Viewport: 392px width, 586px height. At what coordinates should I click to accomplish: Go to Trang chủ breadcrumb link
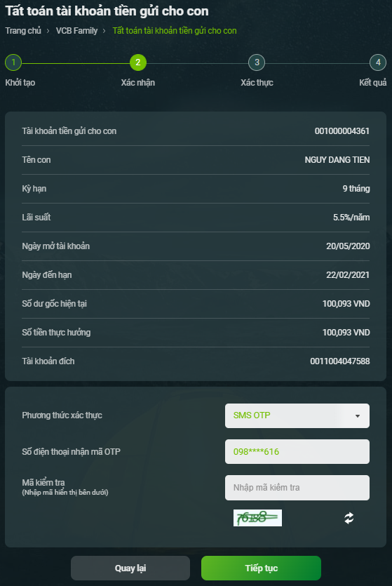coord(23,31)
